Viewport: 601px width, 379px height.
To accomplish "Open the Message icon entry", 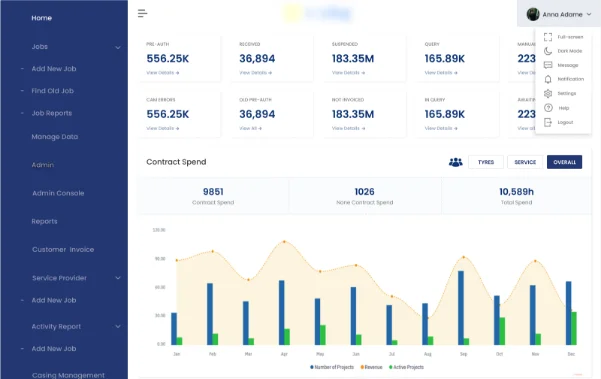I will coord(548,65).
